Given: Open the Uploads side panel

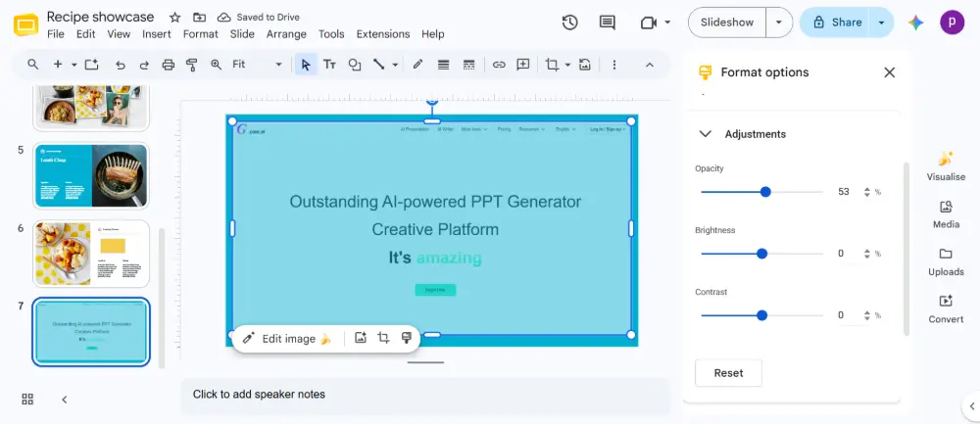Looking at the screenshot, I should click(946, 261).
